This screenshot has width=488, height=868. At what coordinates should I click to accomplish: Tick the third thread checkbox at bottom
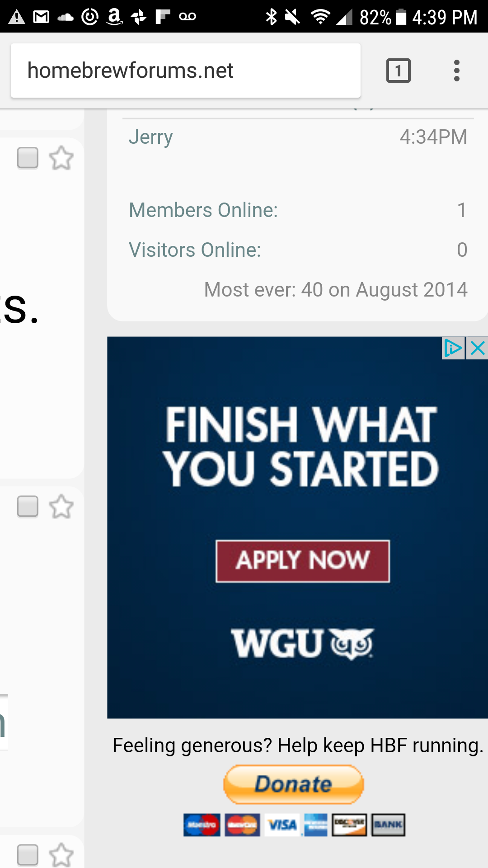coord(28,855)
